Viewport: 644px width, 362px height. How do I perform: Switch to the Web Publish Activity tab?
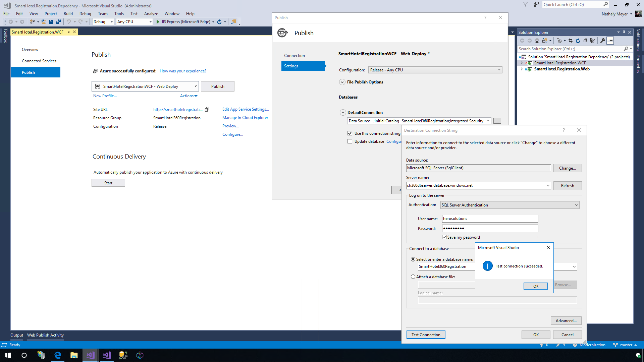pos(45,335)
